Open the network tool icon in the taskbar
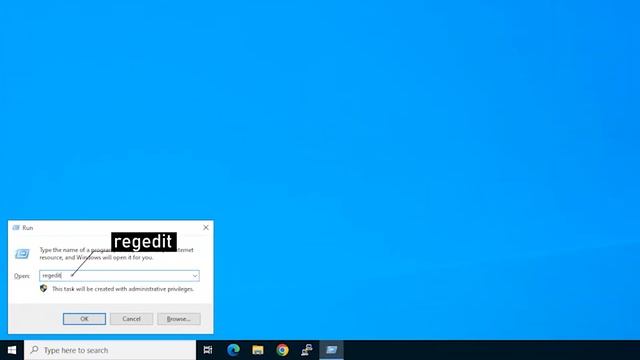The image size is (640, 360). coord(307,350)
